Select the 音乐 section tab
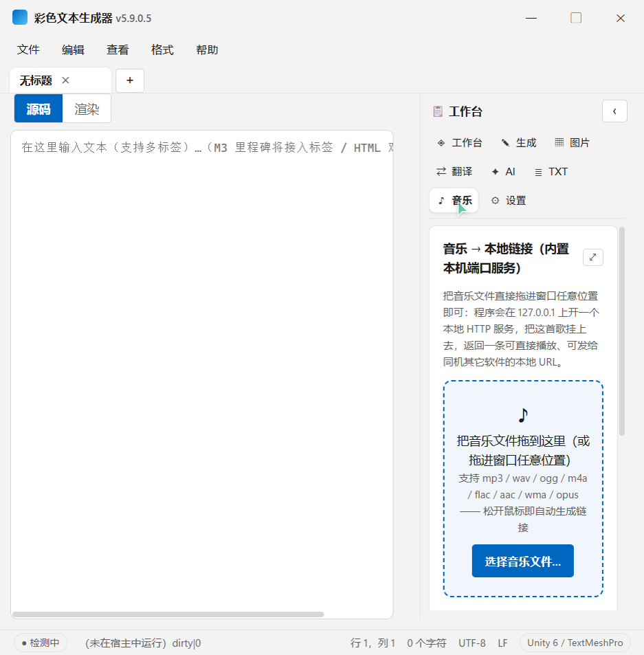Viewport: 644px width, 655px height. pyautogui.click(x=454, y=201)
